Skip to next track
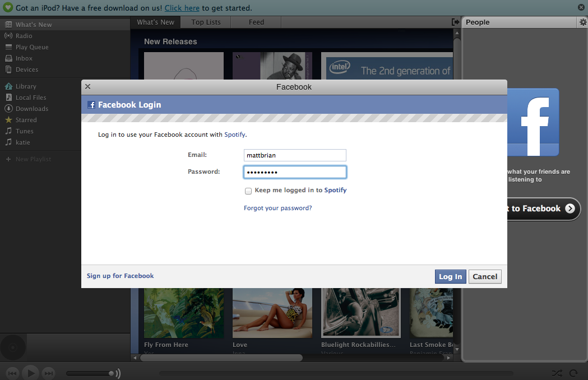Screen dimensions: 588x380 (49, 373)
